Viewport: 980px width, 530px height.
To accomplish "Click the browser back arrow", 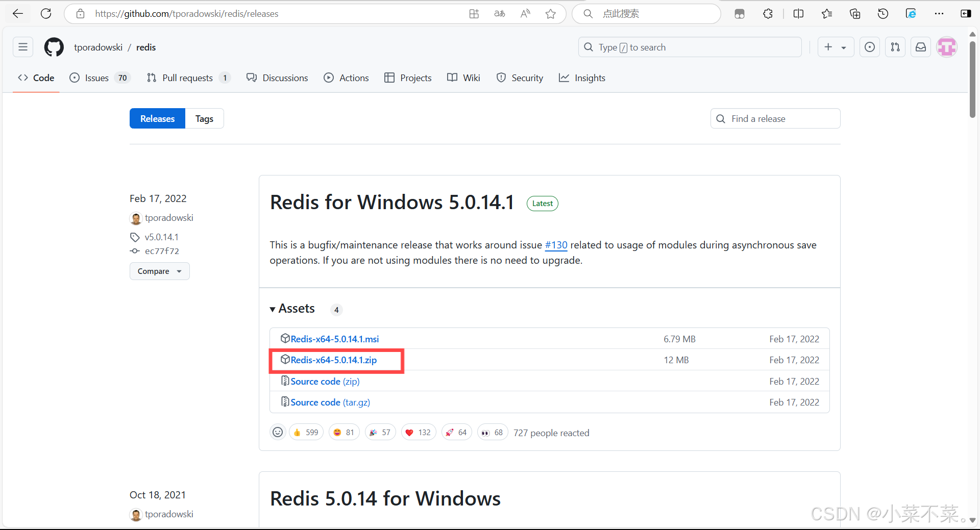I will click(x=18, y=14).
